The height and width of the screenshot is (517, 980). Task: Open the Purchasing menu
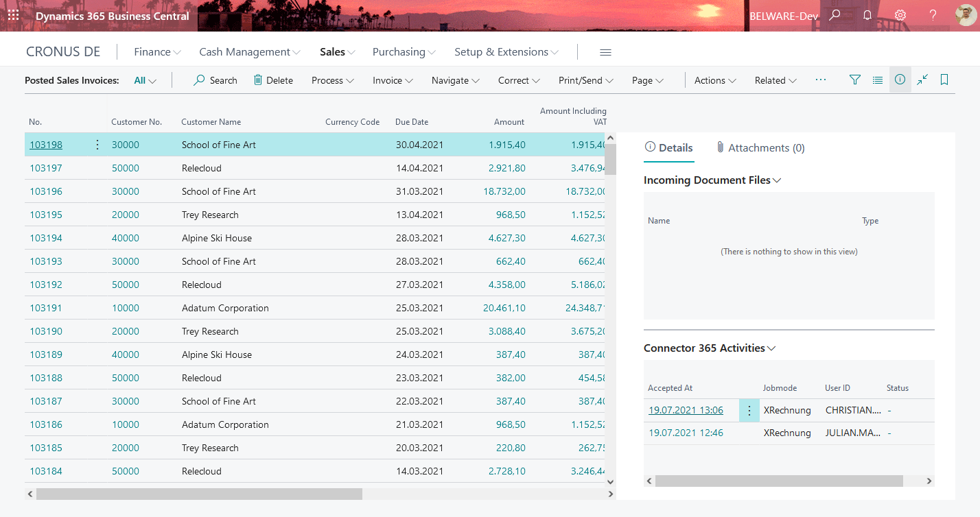(x=404, y=52)
